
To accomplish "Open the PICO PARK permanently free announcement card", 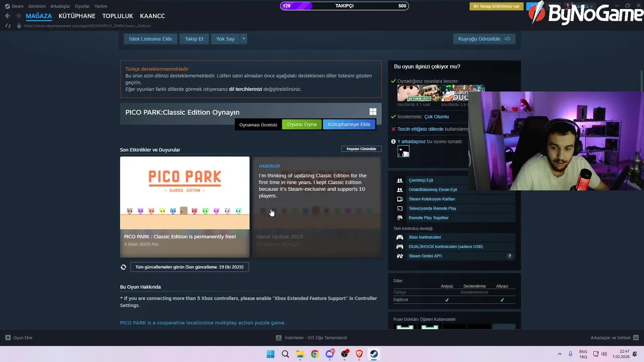I will tap(185, 207).
